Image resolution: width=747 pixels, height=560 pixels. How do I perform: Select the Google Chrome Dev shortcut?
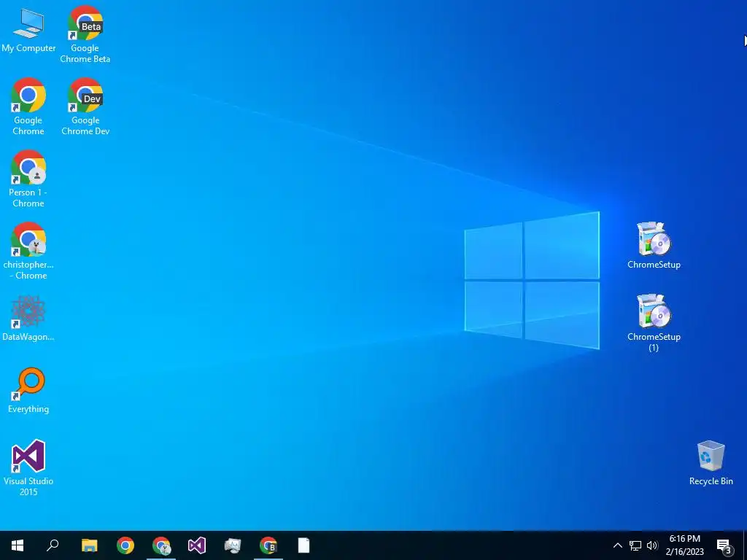[x=85, y=106]
